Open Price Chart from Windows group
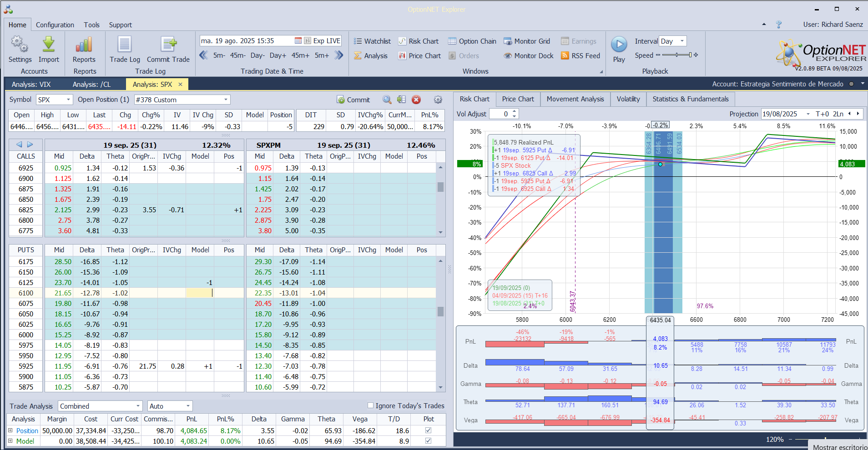This screenshot has width=868, height=450. point(419,56)
